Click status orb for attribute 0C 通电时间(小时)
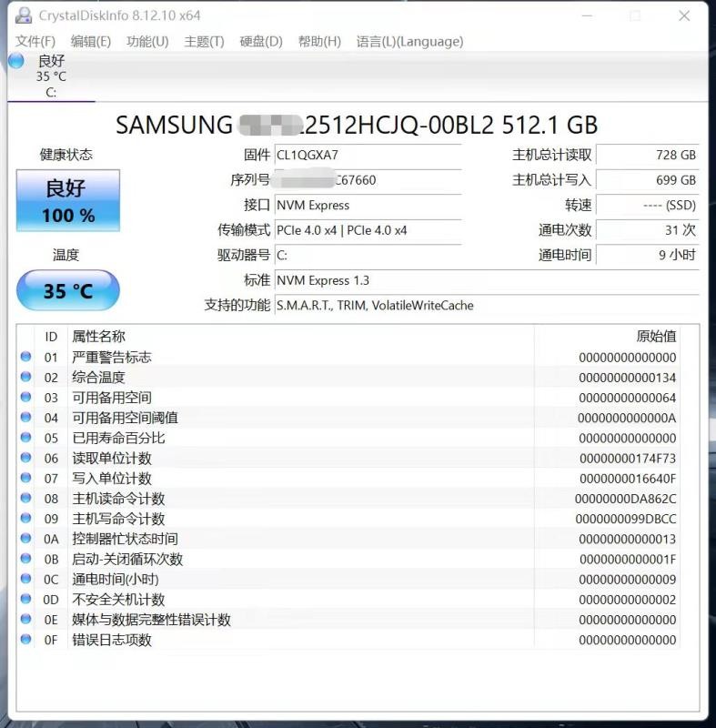 (x=26, y=579)
